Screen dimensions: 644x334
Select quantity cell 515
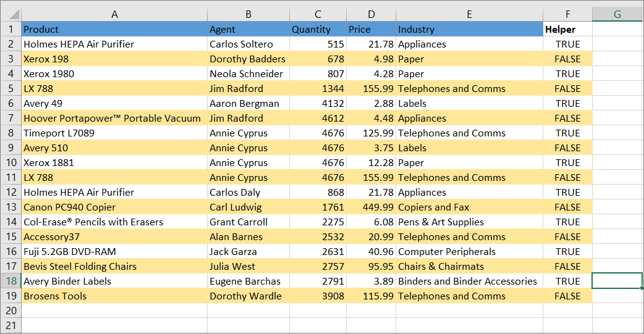[x=318, y=44]
